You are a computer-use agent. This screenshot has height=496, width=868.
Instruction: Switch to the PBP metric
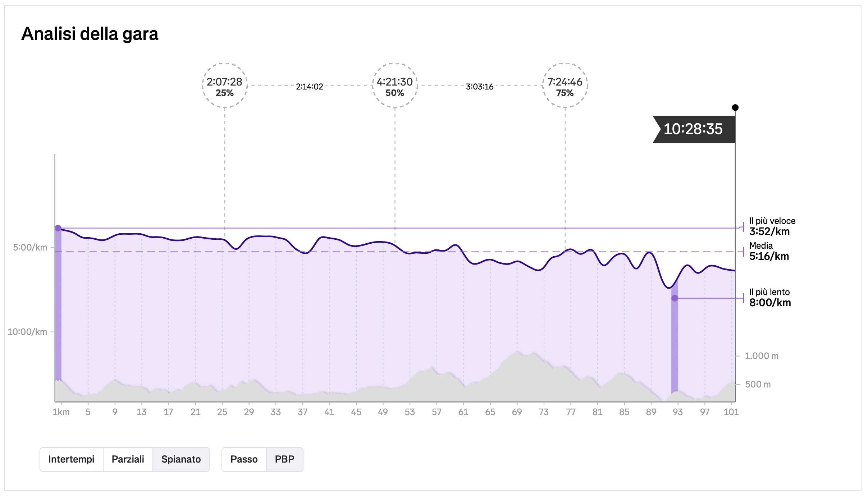[285, 459]
